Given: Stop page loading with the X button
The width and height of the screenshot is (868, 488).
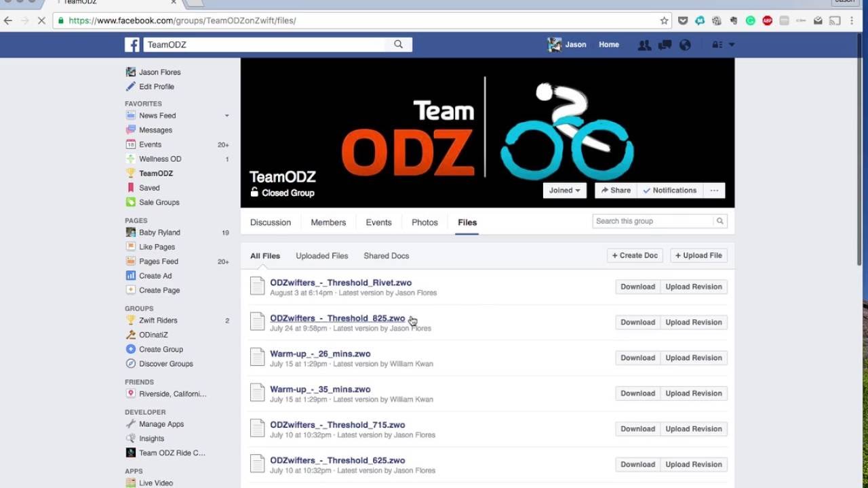Looking at the screenshot, I should [x=41, y=20].
